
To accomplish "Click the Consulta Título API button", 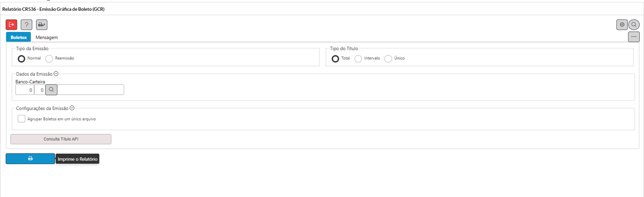I will 61,139.
